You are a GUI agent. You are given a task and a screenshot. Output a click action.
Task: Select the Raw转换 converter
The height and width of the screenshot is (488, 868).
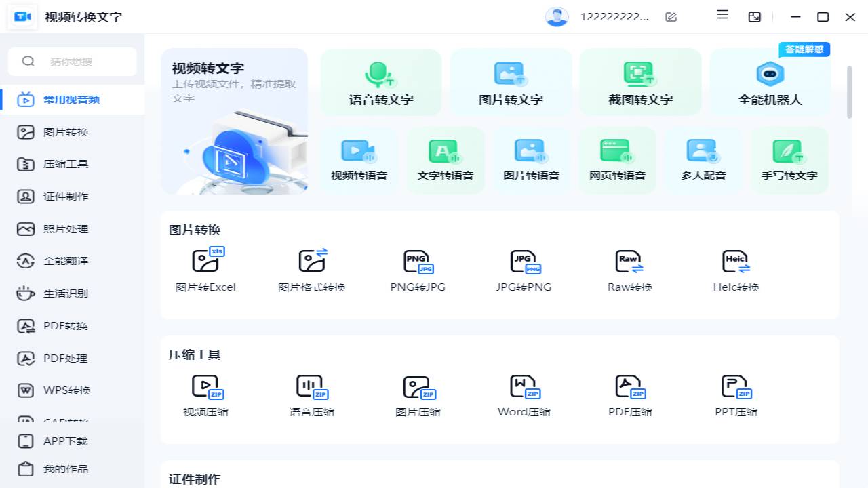[630, 270]
